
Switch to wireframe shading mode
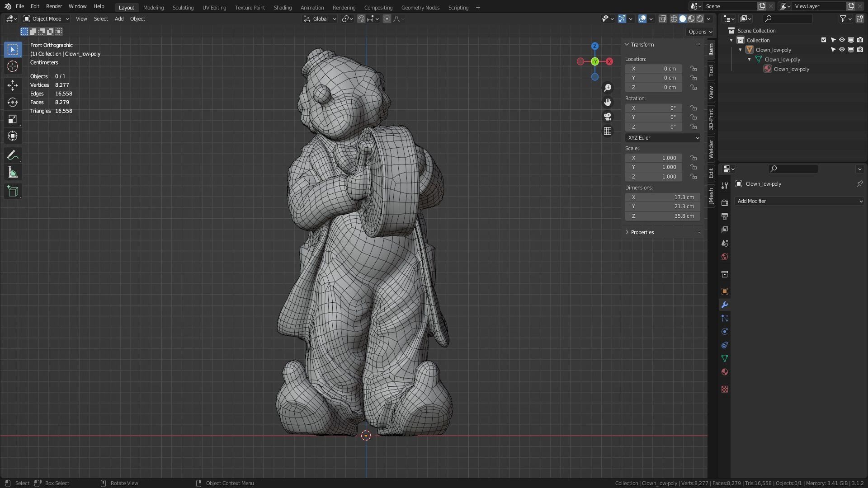point(674,19)
